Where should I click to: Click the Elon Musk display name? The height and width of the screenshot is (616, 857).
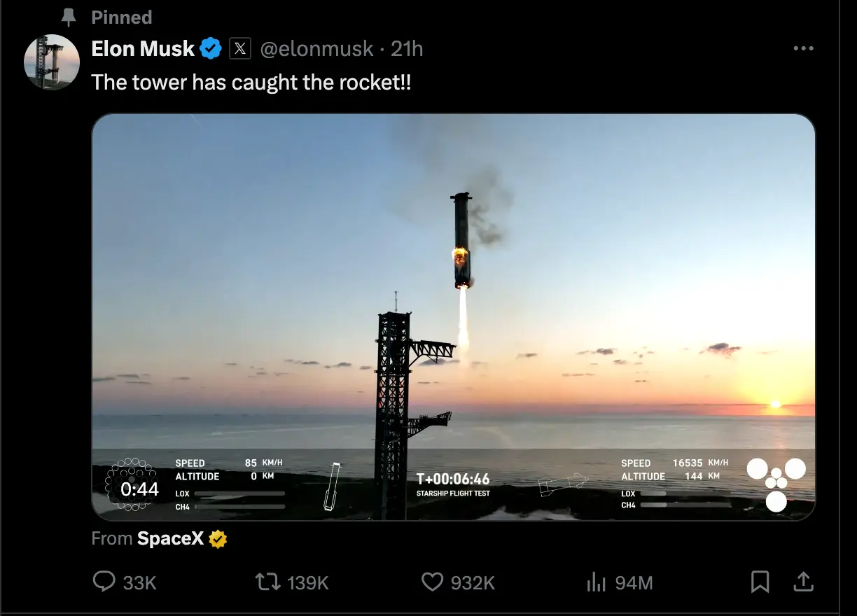[143, 49]
